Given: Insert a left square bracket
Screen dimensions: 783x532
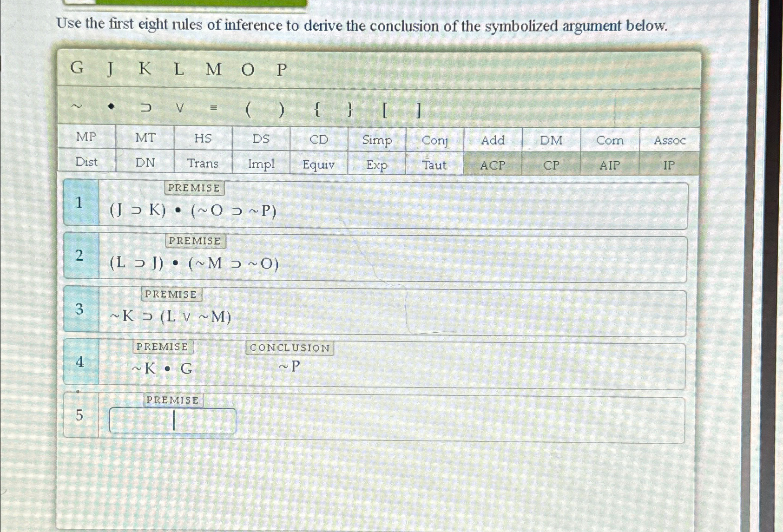Looking at the screenshot, I should pyautogui.click(x=385, y=111).
